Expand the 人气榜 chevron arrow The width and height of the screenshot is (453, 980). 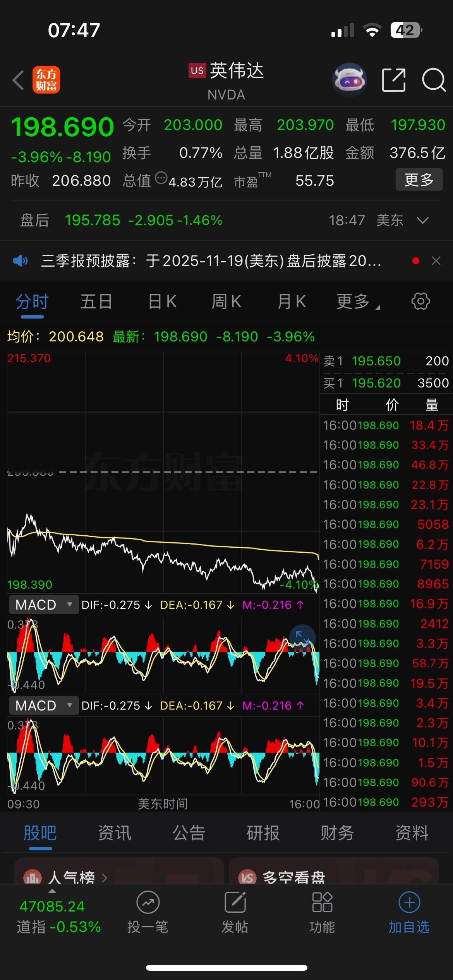104,878
